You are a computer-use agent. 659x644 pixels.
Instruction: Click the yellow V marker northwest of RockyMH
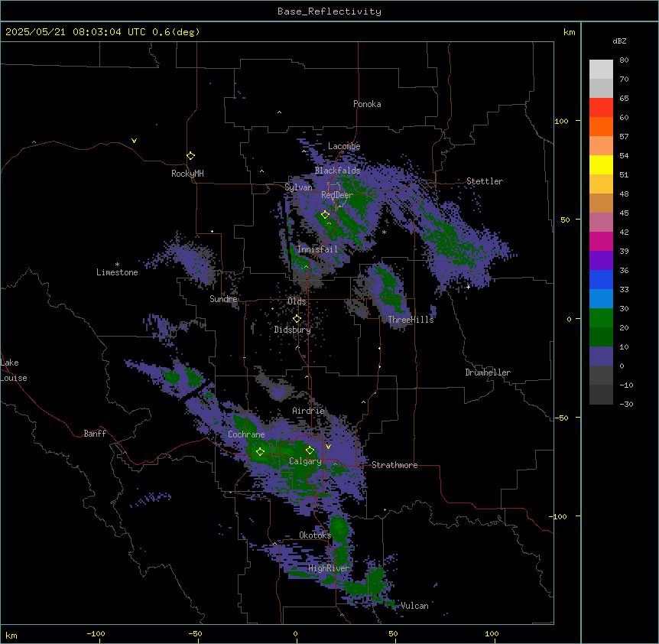coord(134,141)
